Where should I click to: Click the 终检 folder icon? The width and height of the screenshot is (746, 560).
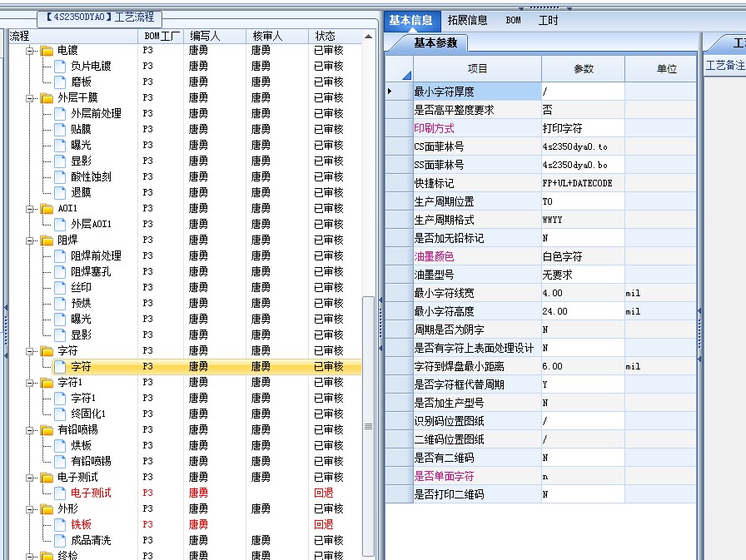point(47,555)
